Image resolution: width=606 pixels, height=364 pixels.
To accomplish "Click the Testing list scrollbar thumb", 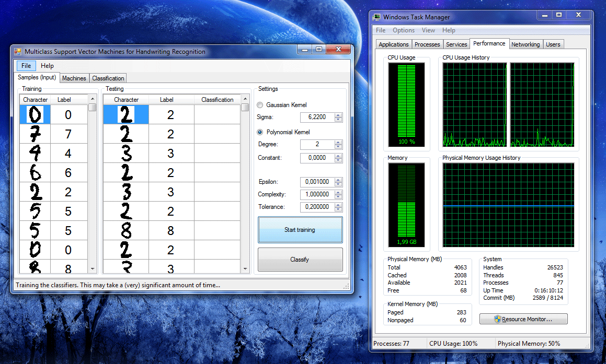I will [x=245, y=107].
